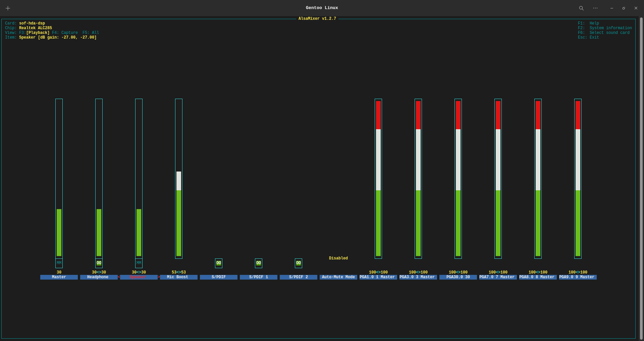This screenshot has width=644, height=341.
Task: Open F2 System information
Action: click(x=605, y=28)
